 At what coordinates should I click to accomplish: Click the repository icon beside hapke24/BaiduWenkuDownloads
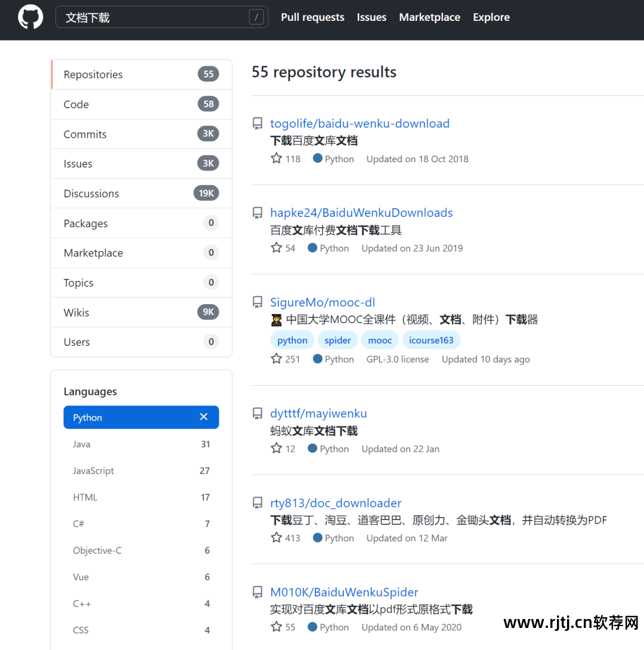coord(258,213)
